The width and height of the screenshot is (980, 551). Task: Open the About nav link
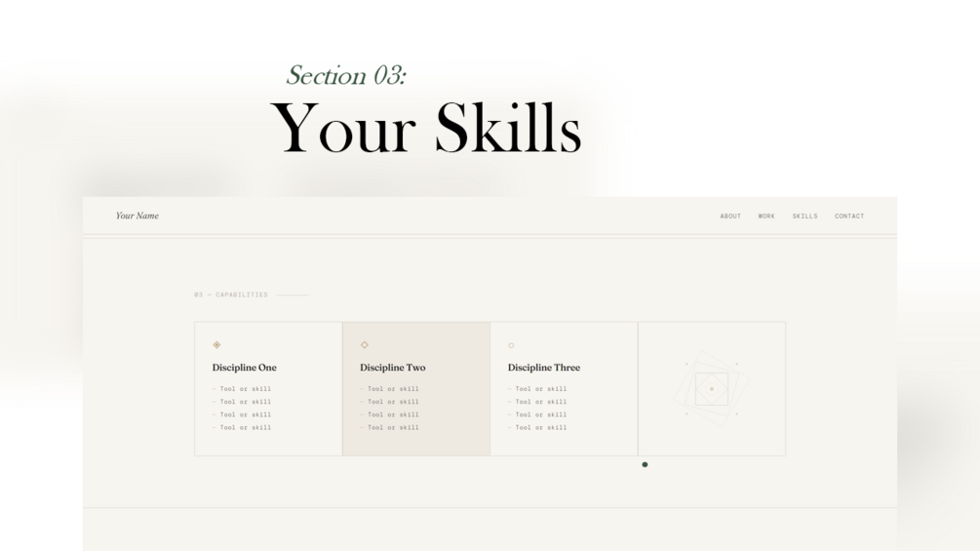730,216
